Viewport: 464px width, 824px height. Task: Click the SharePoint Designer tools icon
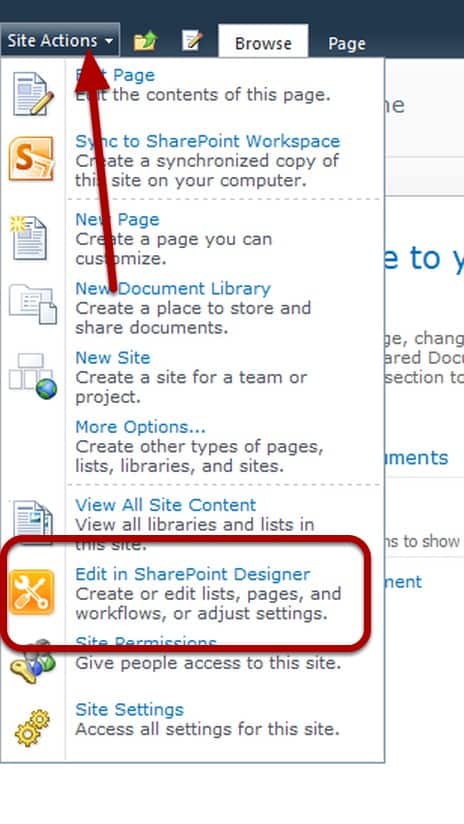pos(32,592)
